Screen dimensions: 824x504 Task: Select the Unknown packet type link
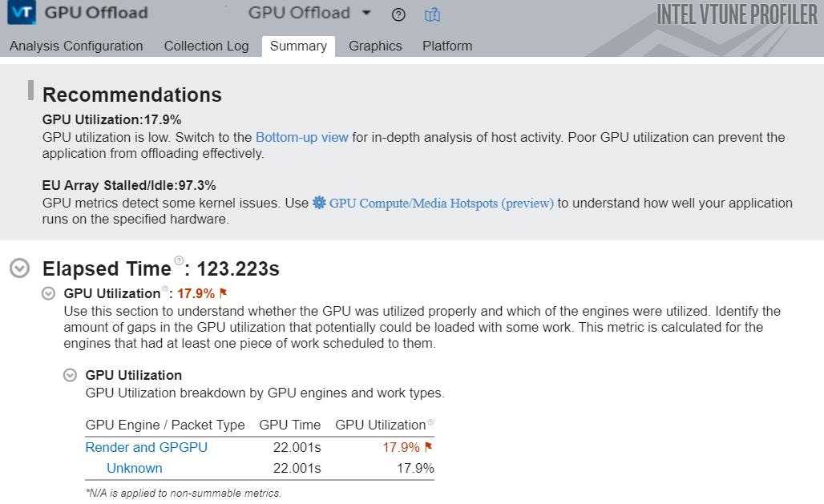coord(135,468)
